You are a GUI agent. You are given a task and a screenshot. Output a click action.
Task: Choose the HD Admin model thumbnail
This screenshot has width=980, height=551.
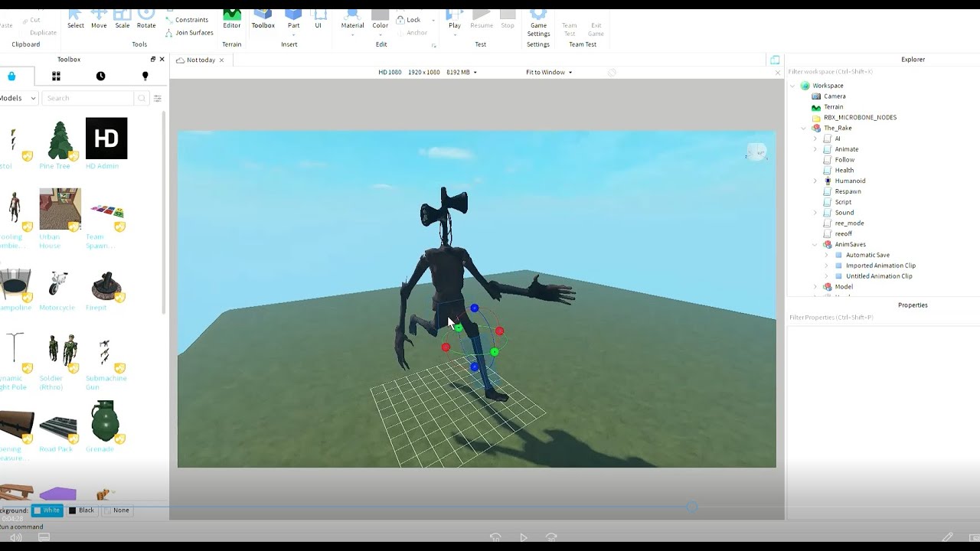[x=106, y=139]
